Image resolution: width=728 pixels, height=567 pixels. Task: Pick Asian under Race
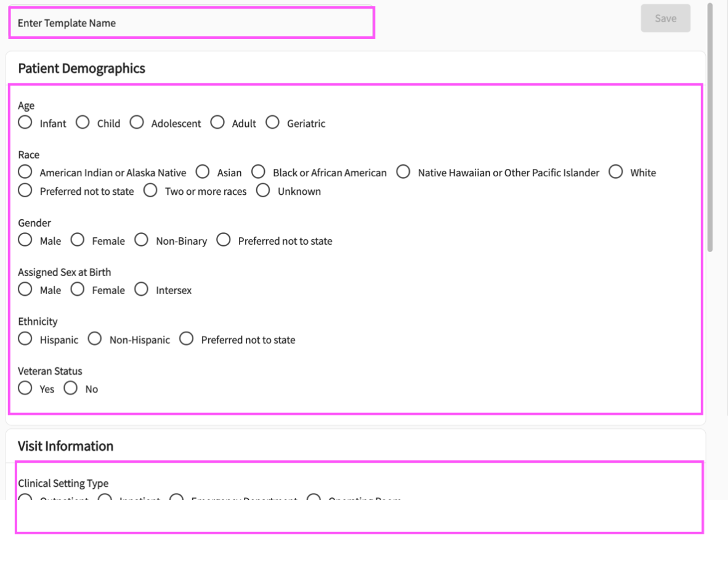tap(203, 172)
